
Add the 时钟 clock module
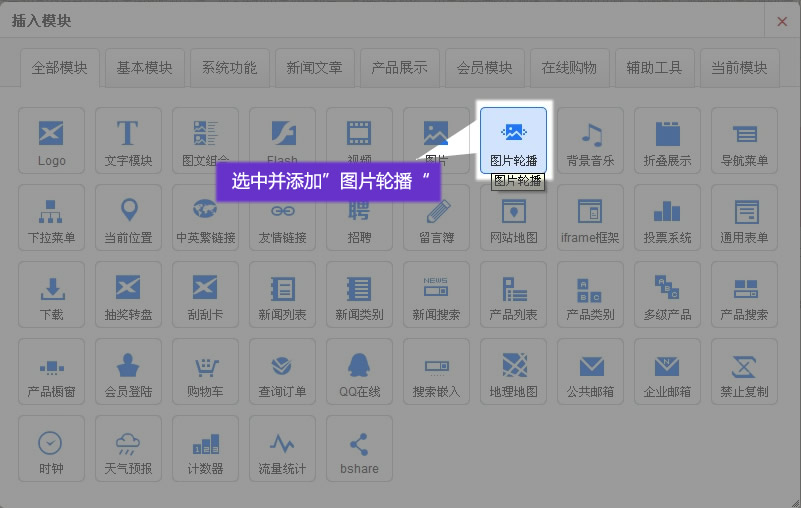(x=52, y=449)
